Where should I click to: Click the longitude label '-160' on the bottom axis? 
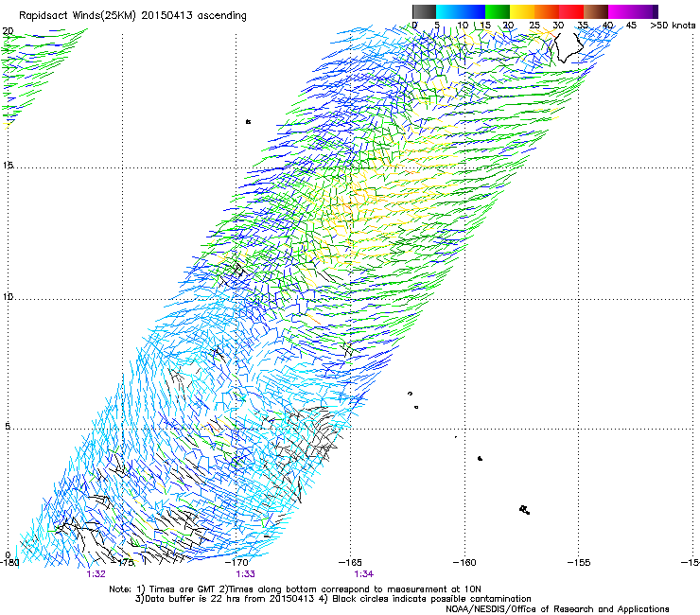(x=464, y=562)
